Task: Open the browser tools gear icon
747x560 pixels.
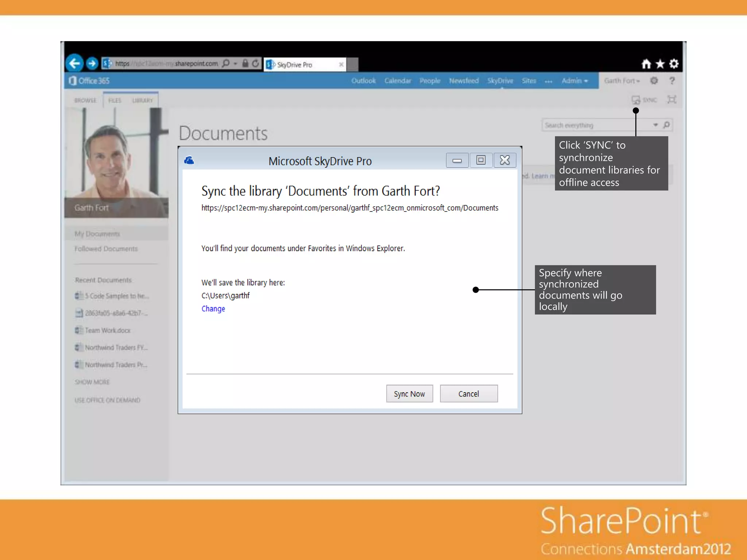Action: point(674,64)
